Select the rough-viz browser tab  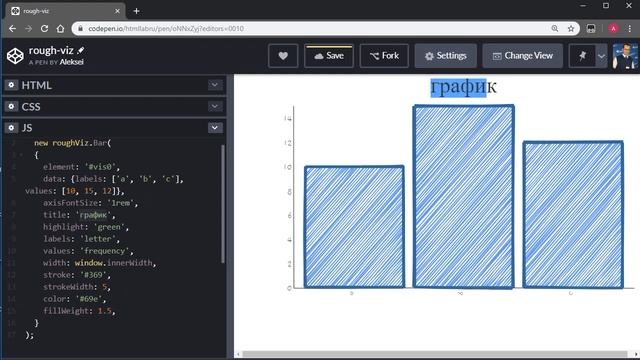click(x=65, y=11)
